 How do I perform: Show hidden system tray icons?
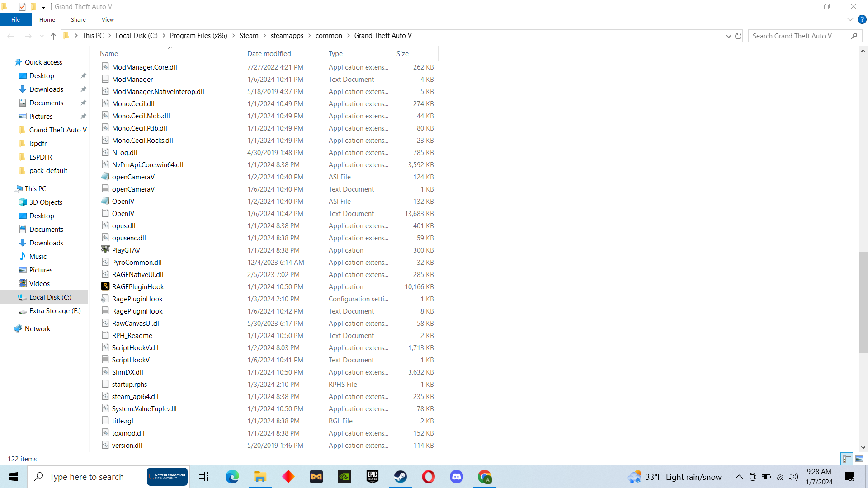click(739, 477)
